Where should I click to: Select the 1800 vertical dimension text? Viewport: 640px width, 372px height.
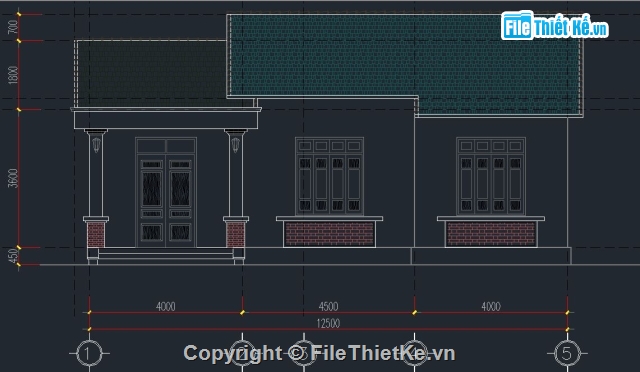(13, 75)
